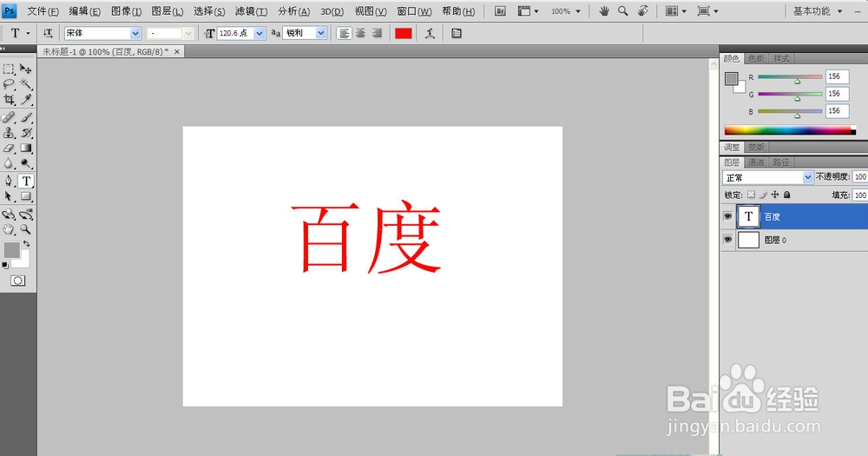Image resolution: width=868 pixels, height=456 pixels.
Task: Select the Move tool
Action: (x=26, y=69)
